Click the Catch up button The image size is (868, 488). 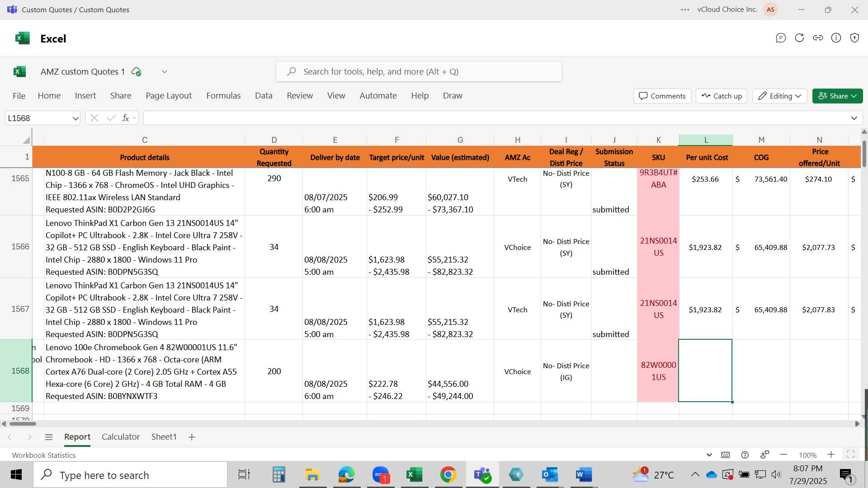pyautogui.click(x=722, y=96)
